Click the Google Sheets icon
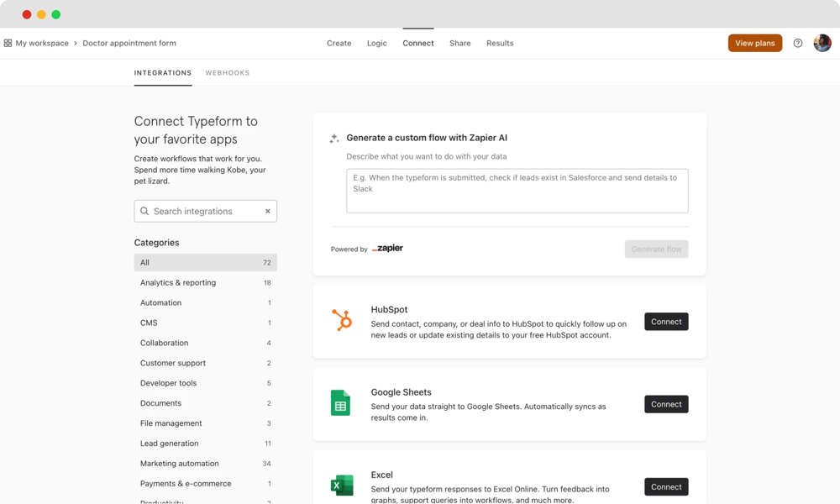 [x=342, y=403]
